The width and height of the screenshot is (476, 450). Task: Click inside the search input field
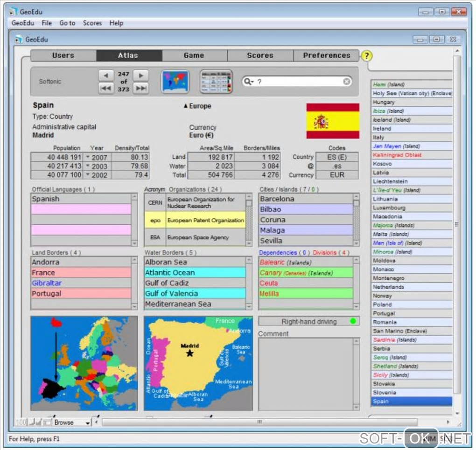[299, 82]
